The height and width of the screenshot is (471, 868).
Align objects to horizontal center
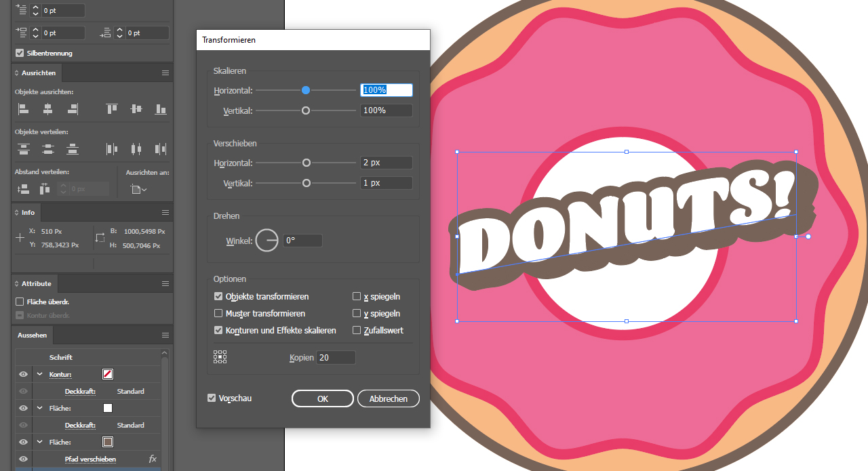coord(47,108)
